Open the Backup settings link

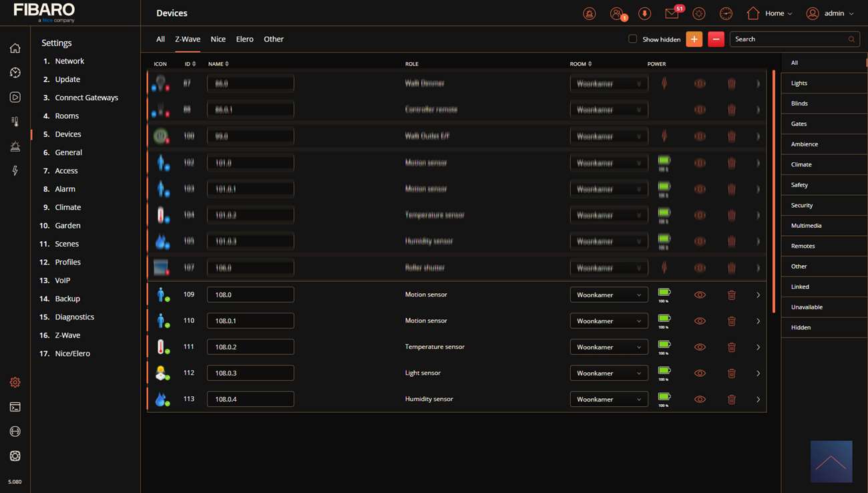pyautogui.click(x=67, y=299)
